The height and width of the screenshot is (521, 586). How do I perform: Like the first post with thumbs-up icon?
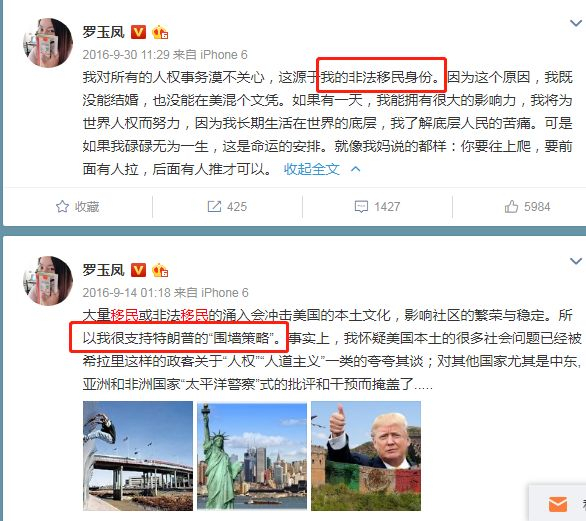tap(511, 206)
